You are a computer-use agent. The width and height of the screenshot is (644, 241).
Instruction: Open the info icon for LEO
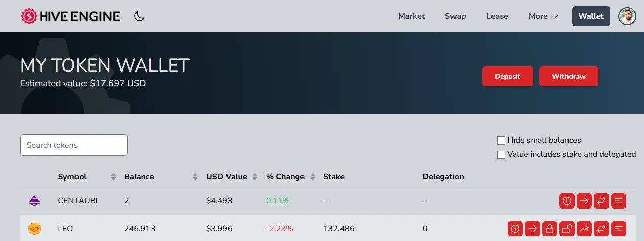[515, 229]
